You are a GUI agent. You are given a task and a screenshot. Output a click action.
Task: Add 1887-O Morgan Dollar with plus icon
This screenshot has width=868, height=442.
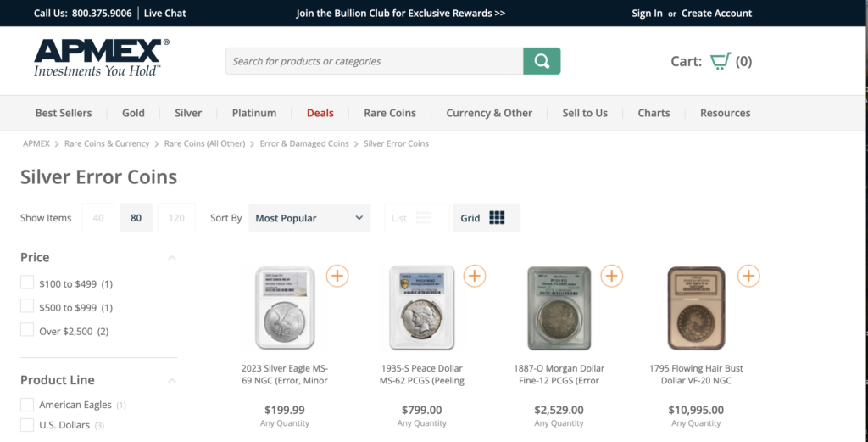coord(612,275)
